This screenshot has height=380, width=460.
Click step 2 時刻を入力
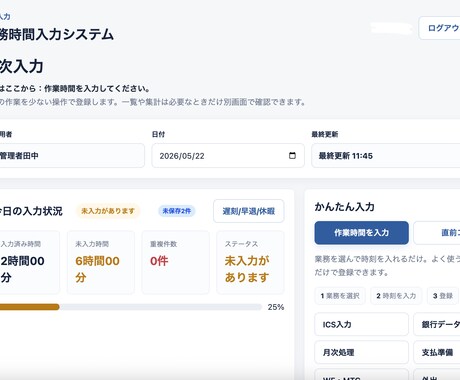[396, 296]
